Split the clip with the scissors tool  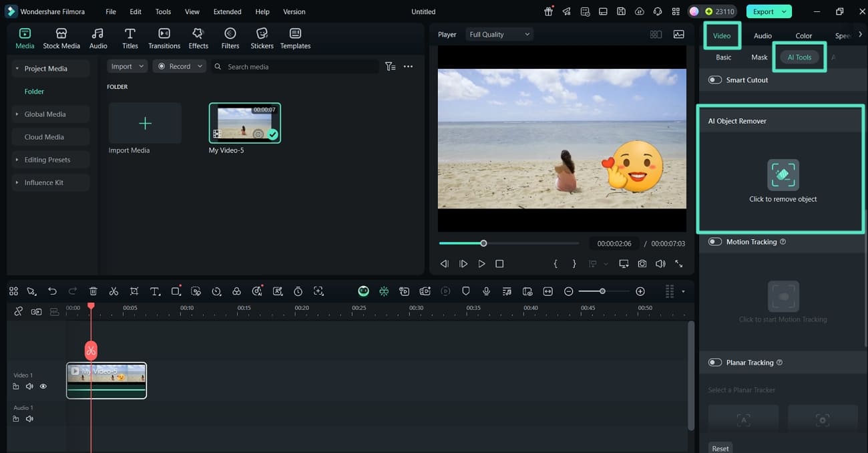[x=114, y=291]
